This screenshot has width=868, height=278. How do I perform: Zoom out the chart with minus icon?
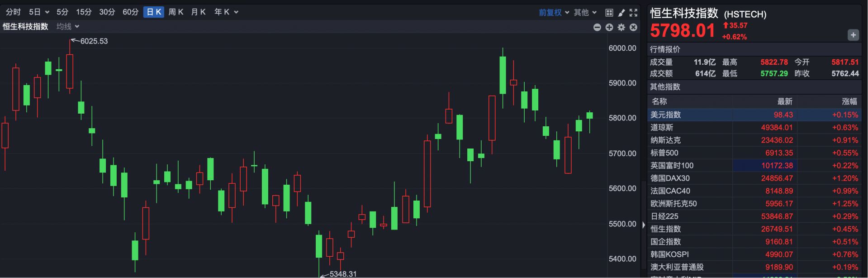(597, 28)
